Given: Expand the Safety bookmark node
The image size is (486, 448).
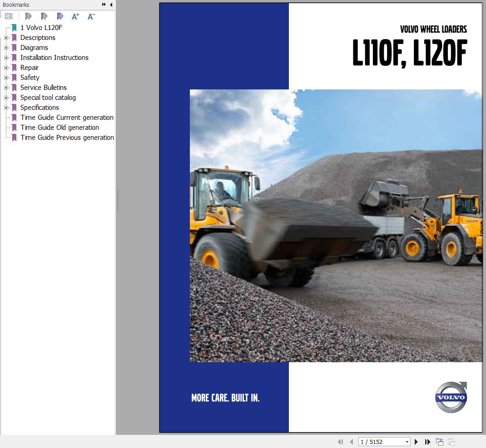Looking at the screenshot, I should click(x=6, y=78).
